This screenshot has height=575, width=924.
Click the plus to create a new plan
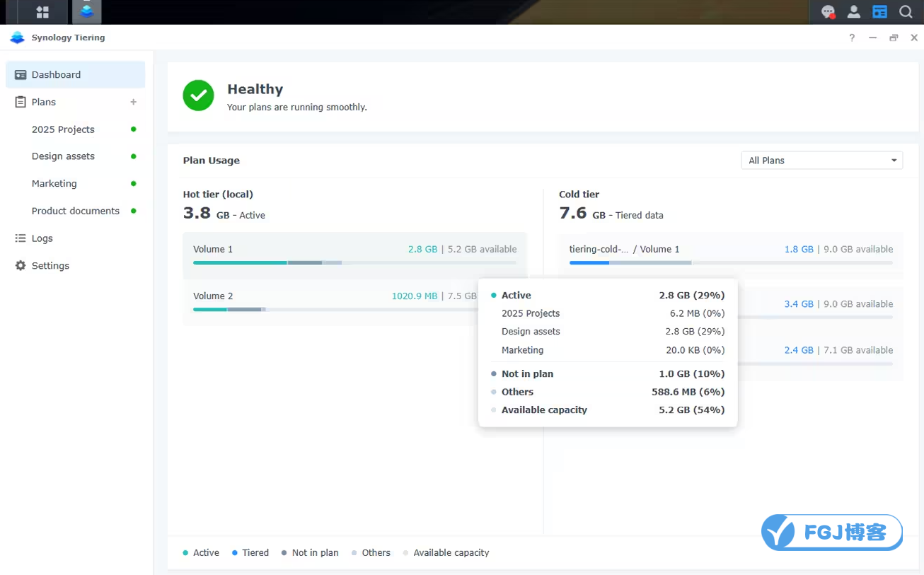[x=133, y=102]
